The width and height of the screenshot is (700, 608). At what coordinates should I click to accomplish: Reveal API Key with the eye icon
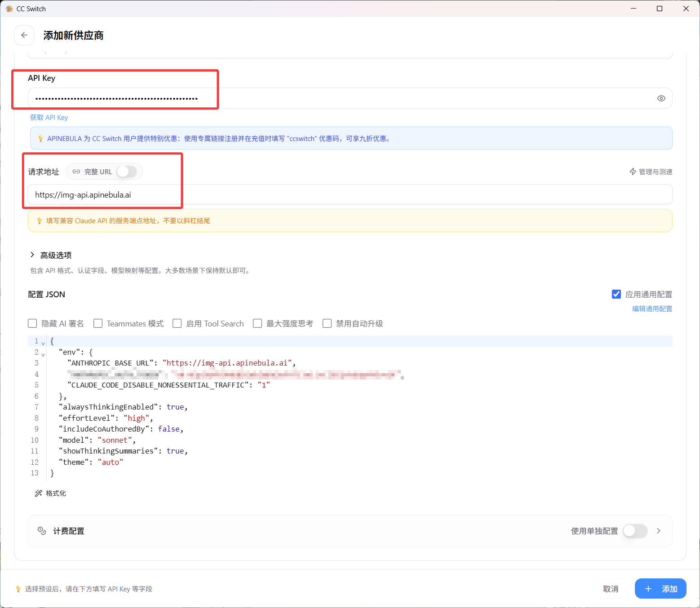tap(661, 98)
